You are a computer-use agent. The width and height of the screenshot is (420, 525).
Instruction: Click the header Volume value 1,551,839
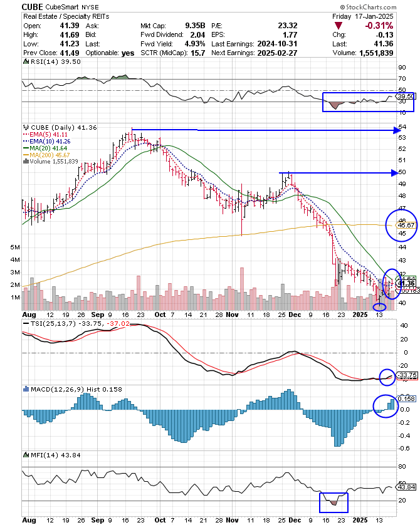pyautogui.click(x=376, y=53)
